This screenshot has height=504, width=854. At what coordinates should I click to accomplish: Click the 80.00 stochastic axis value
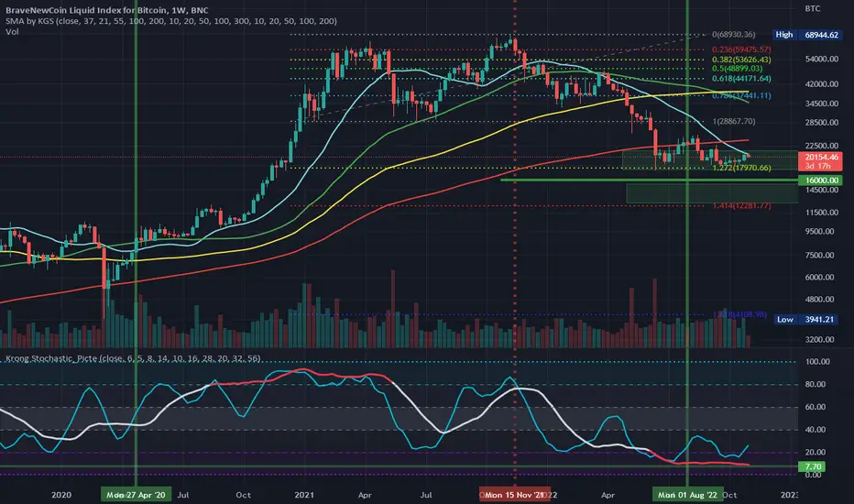point(816,384)
